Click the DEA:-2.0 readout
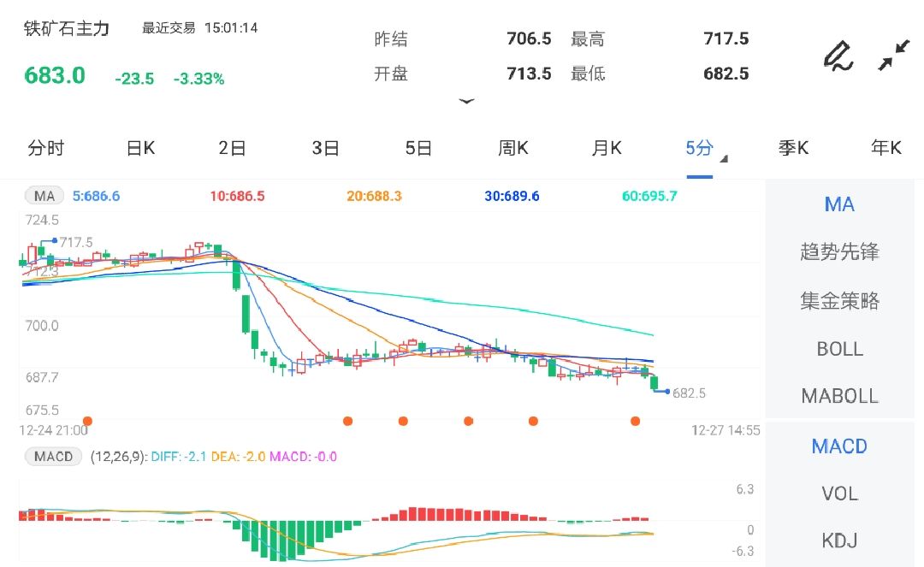 click(x=238, y=457)
